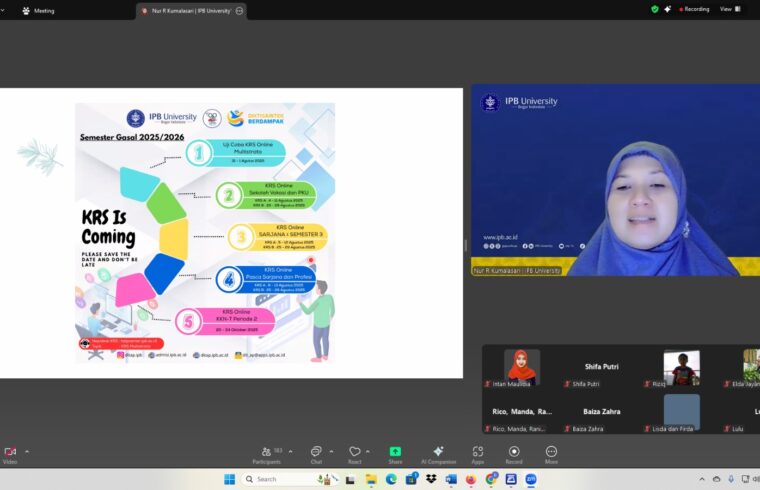Viewport: 760px width, 490px height.
Task: Click the green encryption shield icon
Action: [655, 9]
